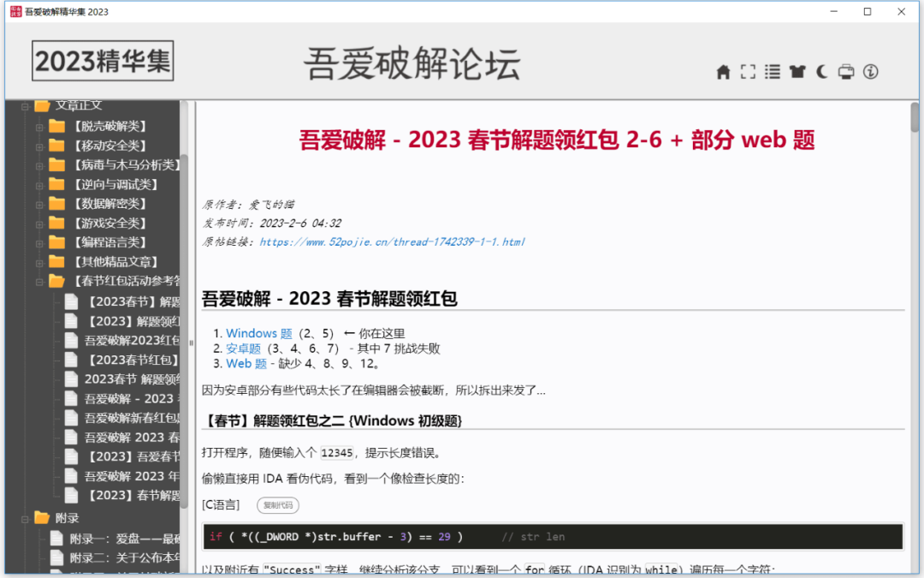
Task: Select 附录二：关于公布本年 entry
Action: 125,557
